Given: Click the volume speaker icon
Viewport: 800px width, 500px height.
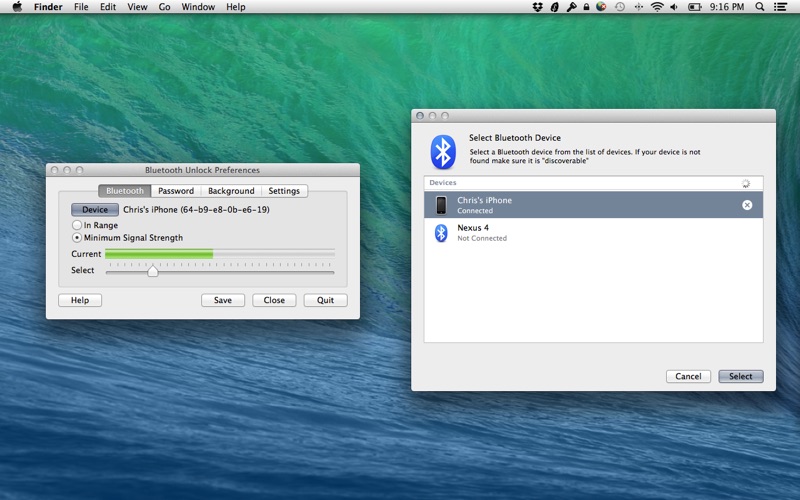Looking at the screenshot, I should point(673,7).
